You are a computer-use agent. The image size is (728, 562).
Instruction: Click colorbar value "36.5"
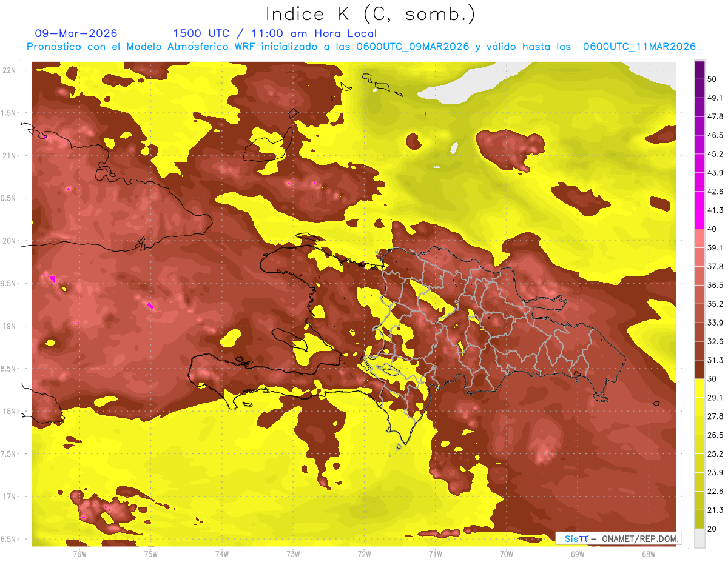[715, 285]
